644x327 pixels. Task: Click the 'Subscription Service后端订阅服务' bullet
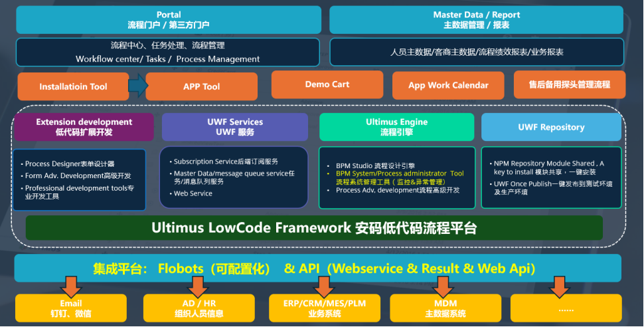[224, 162]
